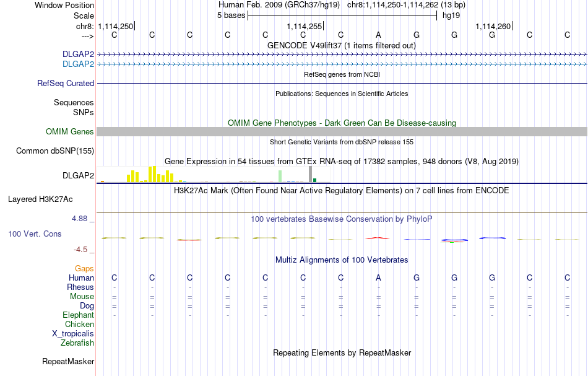Click the RepeatMasker track label

[68, 361]
